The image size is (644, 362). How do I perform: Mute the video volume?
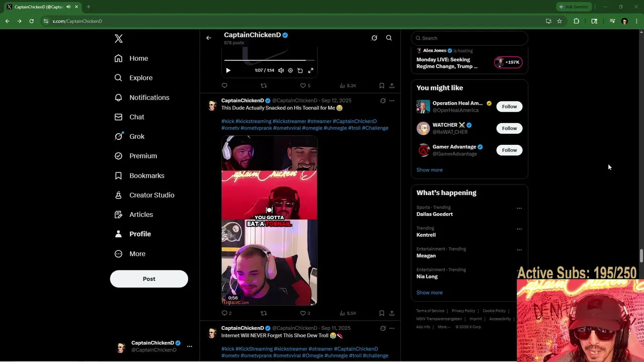[281, 70]
